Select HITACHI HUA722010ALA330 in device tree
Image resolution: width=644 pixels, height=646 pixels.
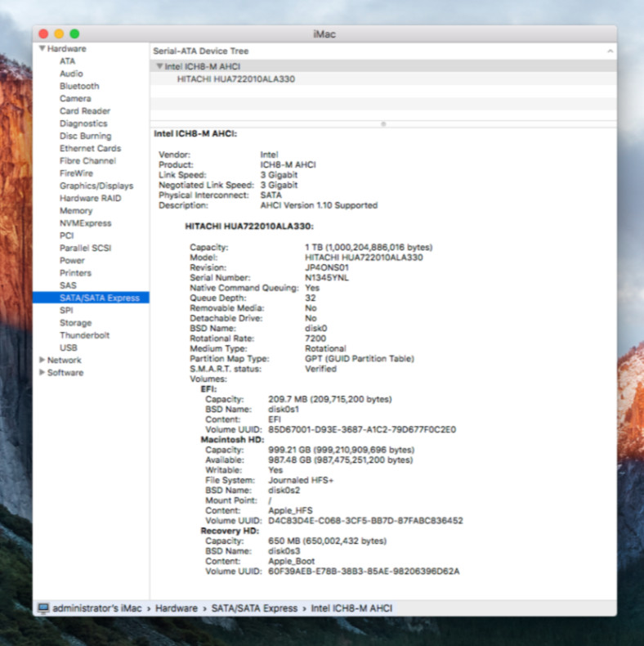pyautogui.click(x=235, y=79)
